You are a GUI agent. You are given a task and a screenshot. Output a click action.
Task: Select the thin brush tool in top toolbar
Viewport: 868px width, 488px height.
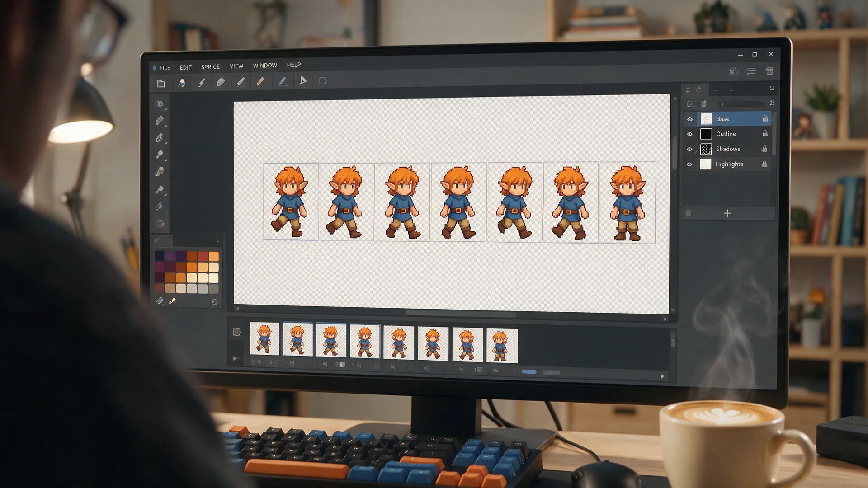click(x=201, y=82)
